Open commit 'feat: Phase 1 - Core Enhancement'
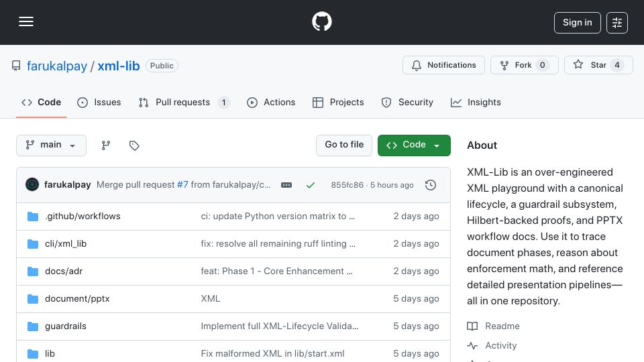The height and width of the screenshot is (362, 644). (x=276, y=271)
